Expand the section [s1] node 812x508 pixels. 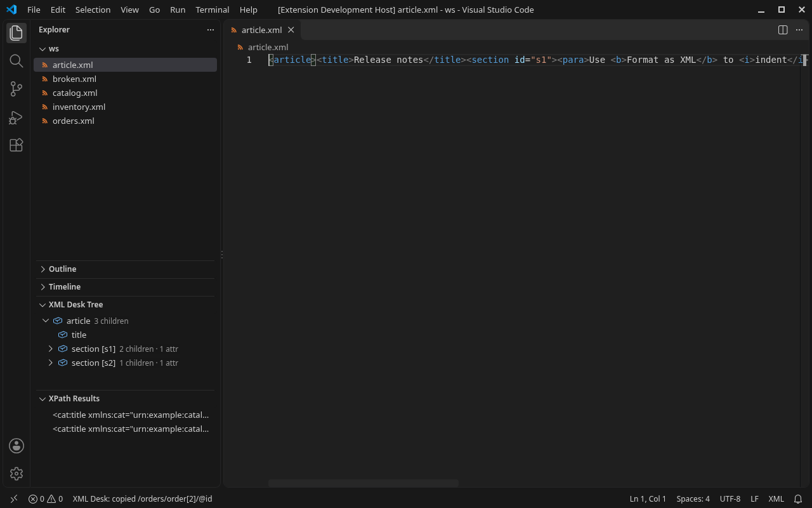point(51,349)
